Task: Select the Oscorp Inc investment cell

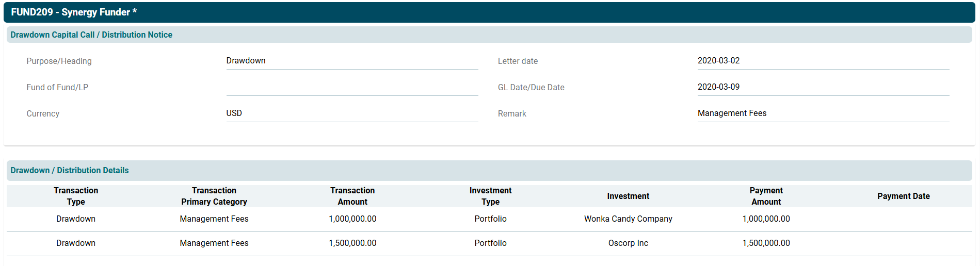Action: [628, 243]
